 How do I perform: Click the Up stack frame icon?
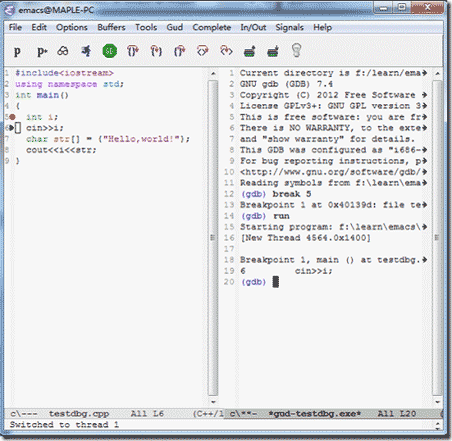pos(249,51)
